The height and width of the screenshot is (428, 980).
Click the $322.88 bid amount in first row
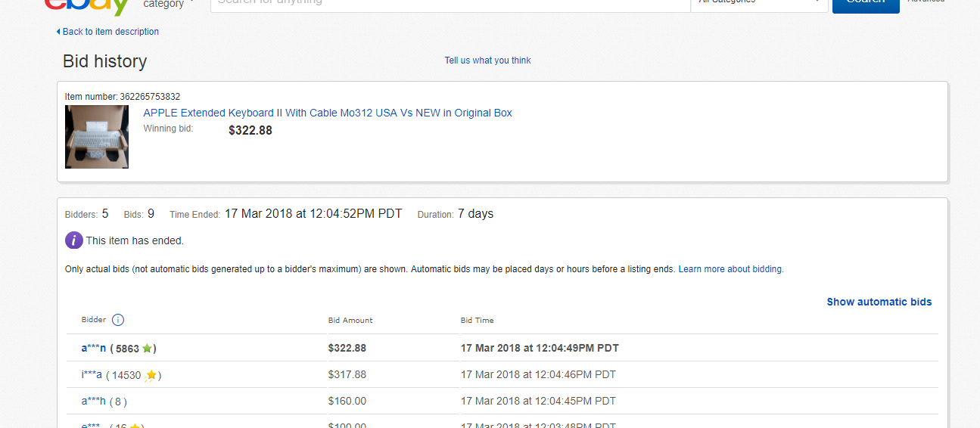tap(347, 349)
